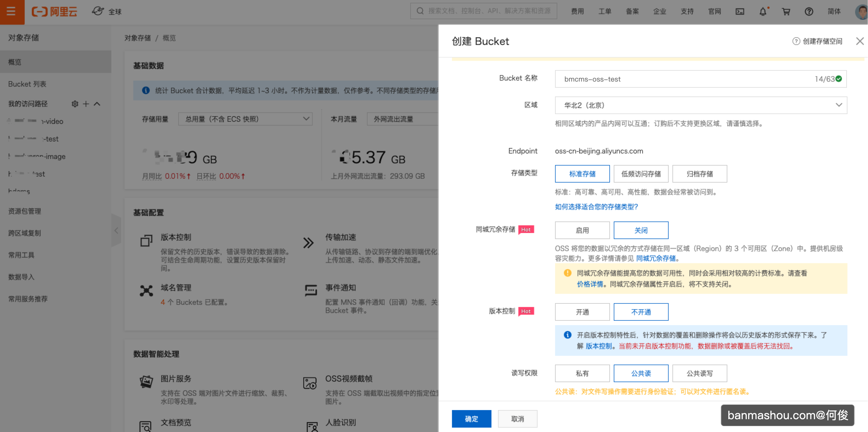This screenshot has width=868, height=432.
Task: Set read-write permission to 公共读
Action: click(x=641, y=373)
